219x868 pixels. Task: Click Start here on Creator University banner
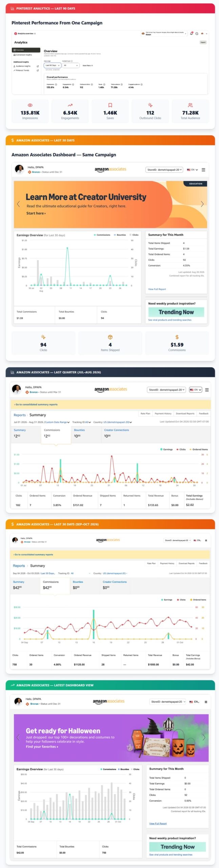(x=36, y=213)
